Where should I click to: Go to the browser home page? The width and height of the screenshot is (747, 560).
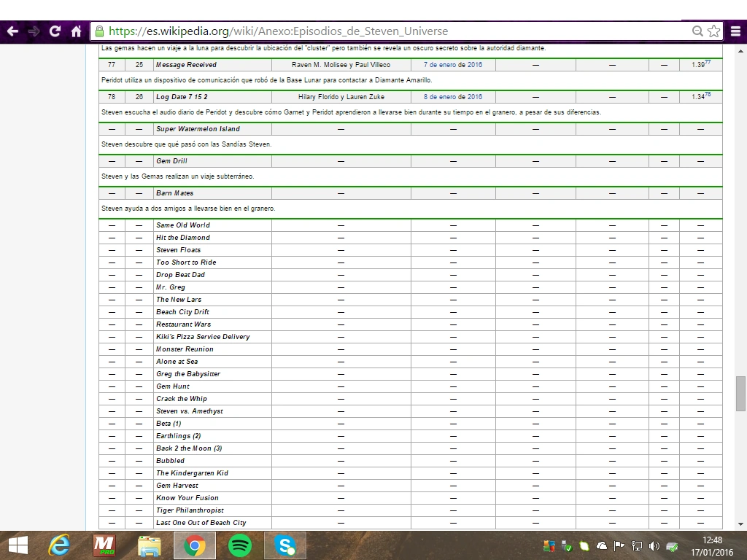(76, 31)
